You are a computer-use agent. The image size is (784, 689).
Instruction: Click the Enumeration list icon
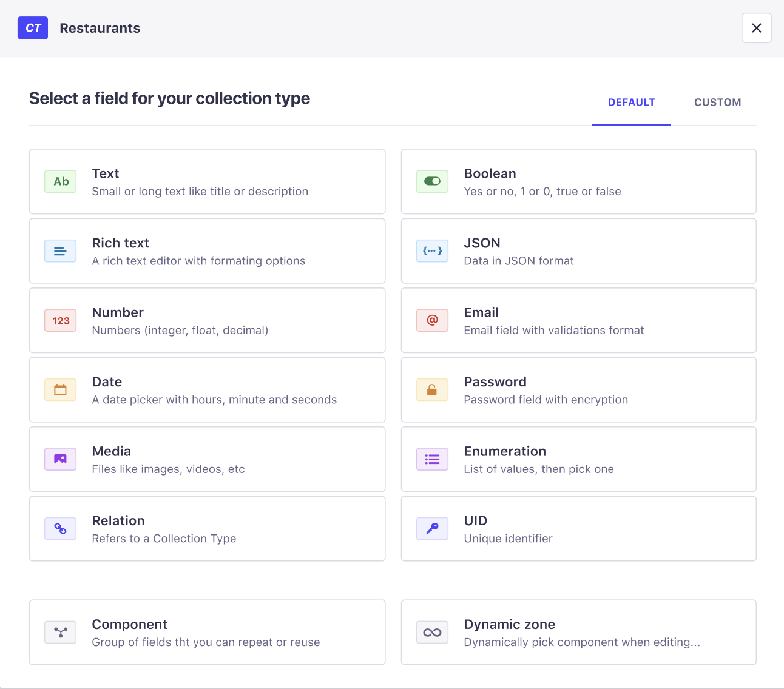(x=432, y=459)
